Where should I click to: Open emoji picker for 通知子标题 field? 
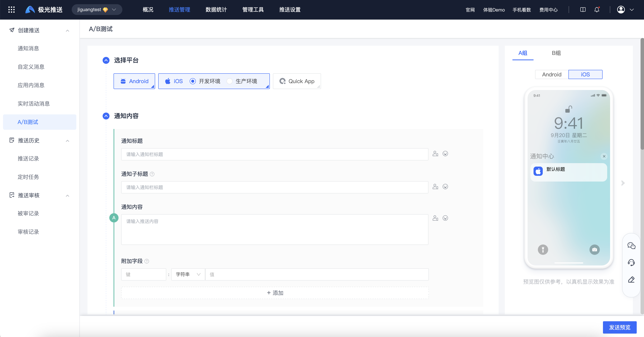coord(445,187)
